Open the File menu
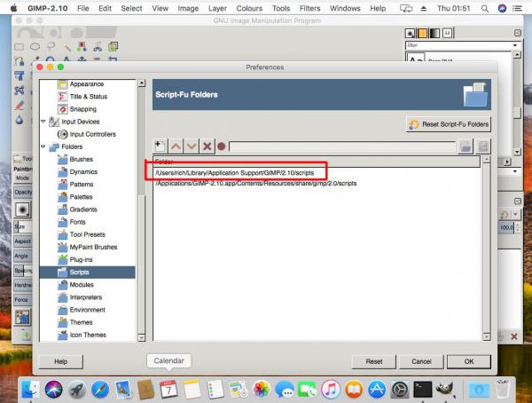The width and height of the screenshot is (532, 403). point(82,9)
